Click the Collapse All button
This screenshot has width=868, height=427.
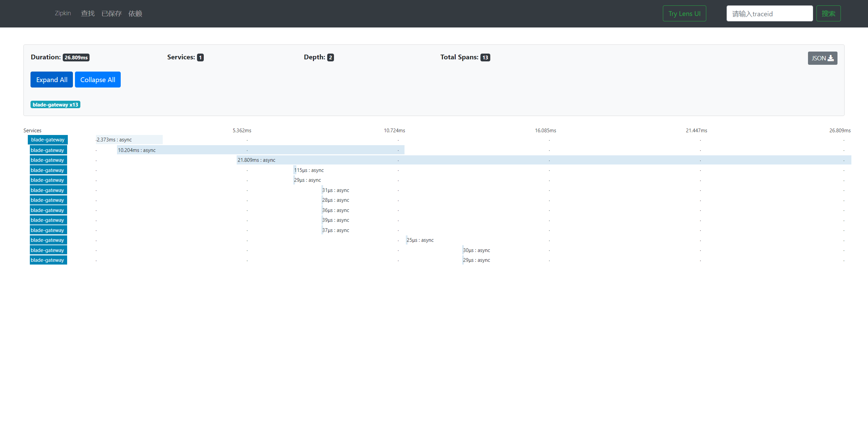98,80
